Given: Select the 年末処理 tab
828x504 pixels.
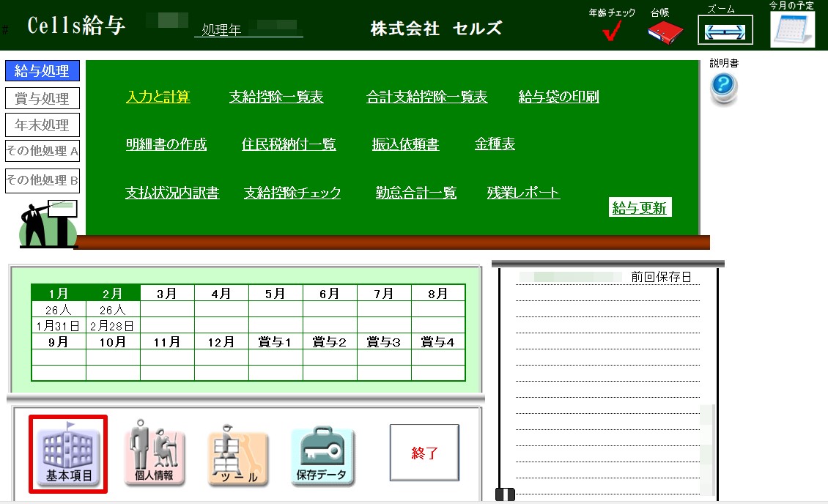Looking at the screenshot, I should tap(42, 125).
